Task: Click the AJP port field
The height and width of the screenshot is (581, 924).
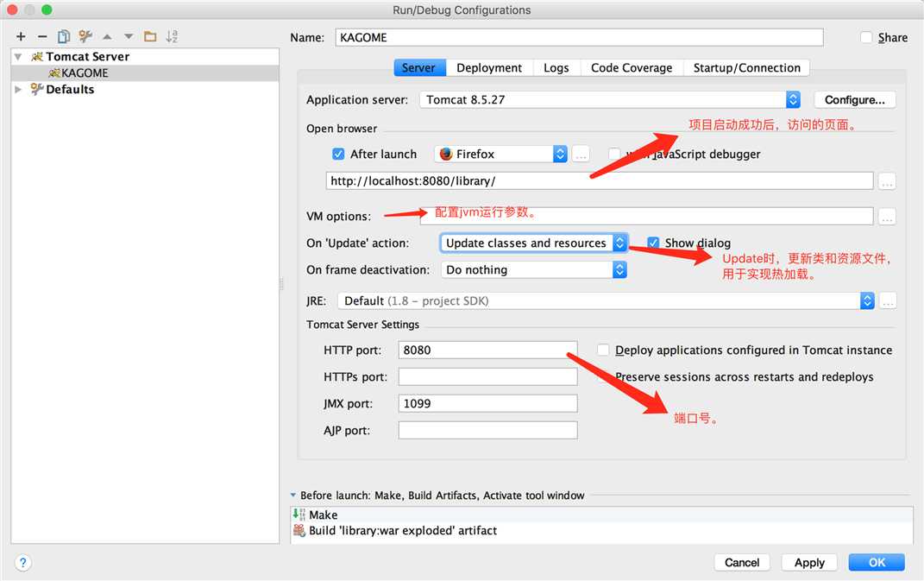Action: 488,430
